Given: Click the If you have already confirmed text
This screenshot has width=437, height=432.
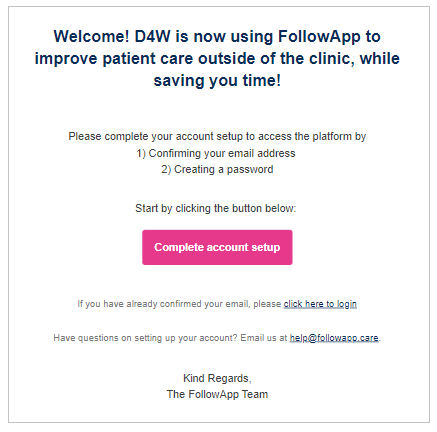Looking at the screenshot, I should pyautogui.click(x=179, y=304).
